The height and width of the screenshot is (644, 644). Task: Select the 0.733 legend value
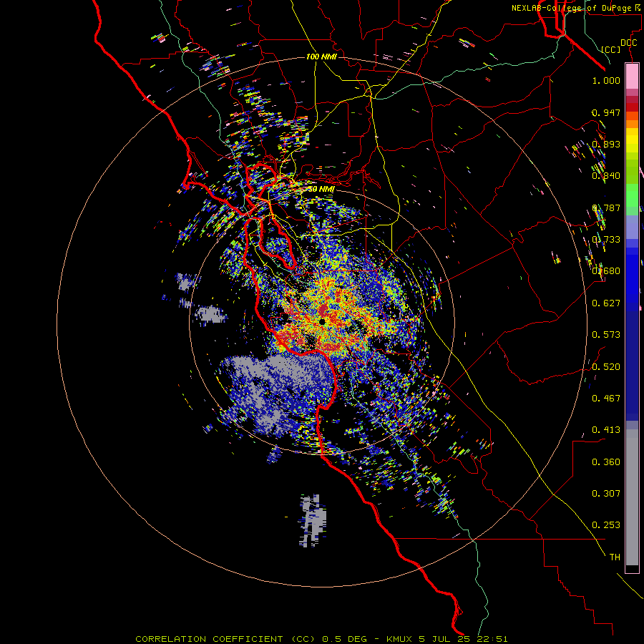coord(606,240)
